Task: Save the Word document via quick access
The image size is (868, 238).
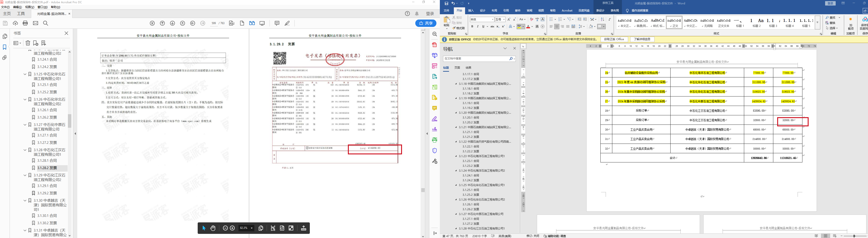Action: click(x=446, y=3)
